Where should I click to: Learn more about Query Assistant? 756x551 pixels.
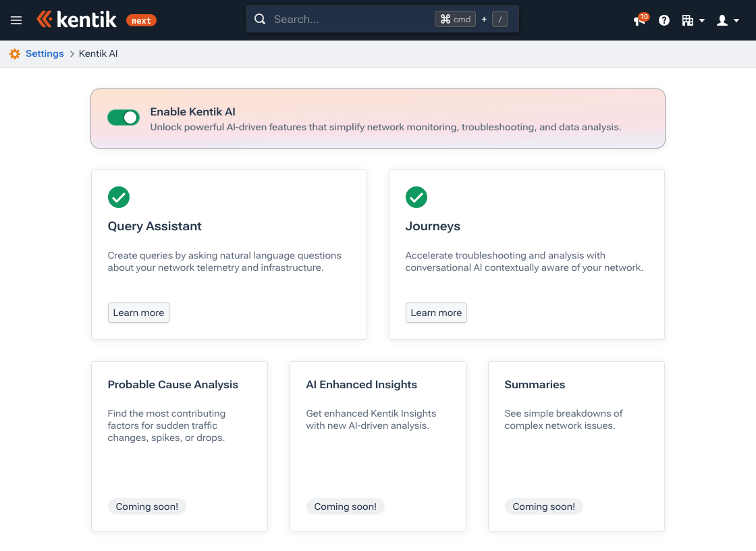pos(138,313)
